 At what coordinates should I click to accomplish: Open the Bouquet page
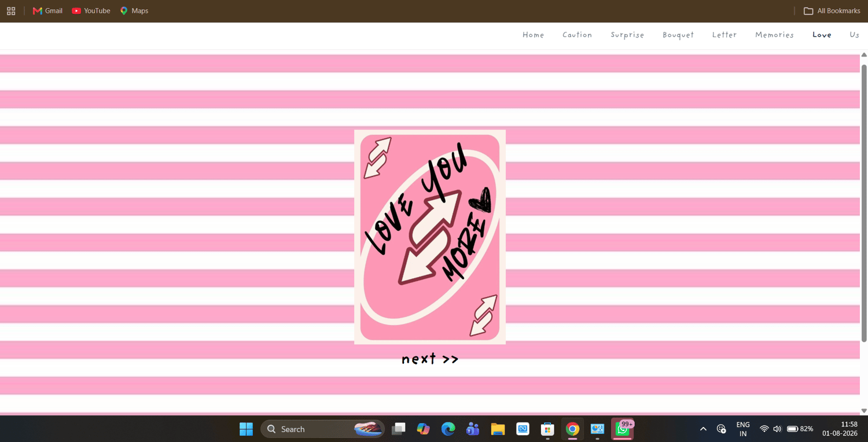coord(678,35)
